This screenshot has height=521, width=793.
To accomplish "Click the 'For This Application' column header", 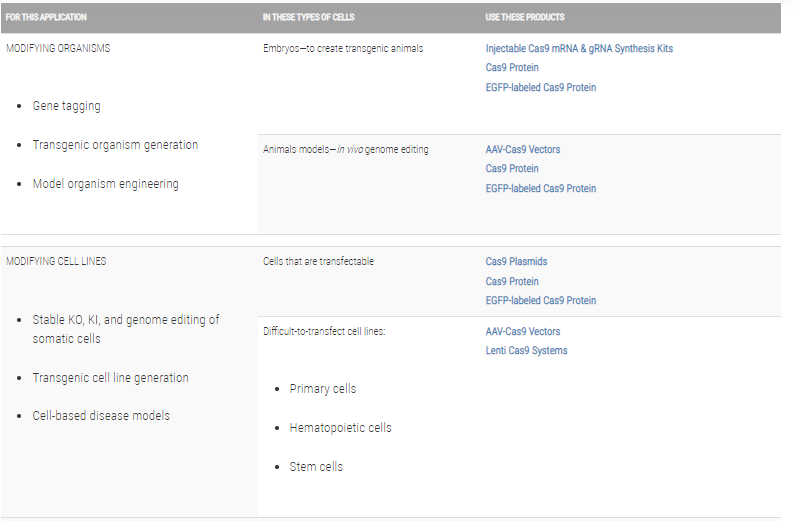I will tap(46, 18).
